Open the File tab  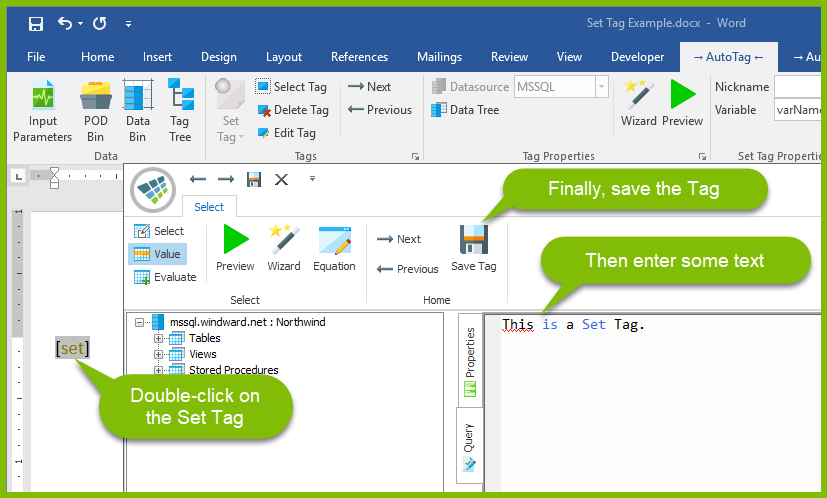pos(36,57)
